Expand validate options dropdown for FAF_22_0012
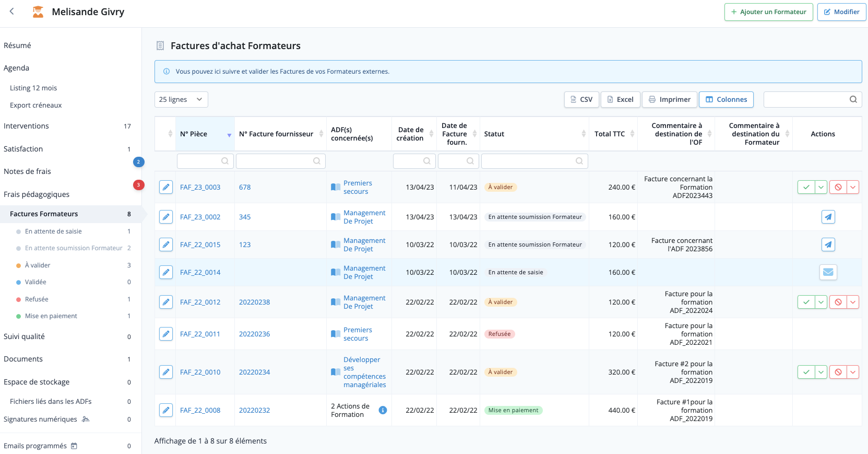This screenshot has width=868, height=454. tap(822, 302)
